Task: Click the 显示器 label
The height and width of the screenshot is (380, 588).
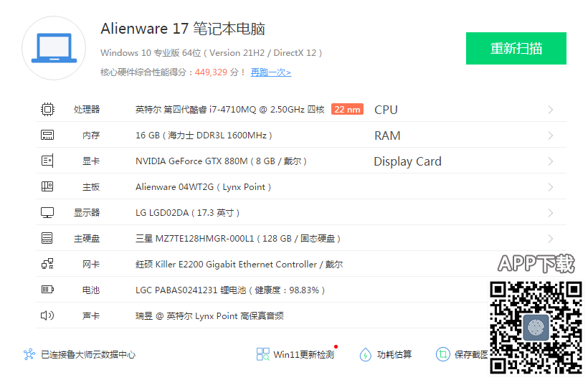Action: coord(87,213)
